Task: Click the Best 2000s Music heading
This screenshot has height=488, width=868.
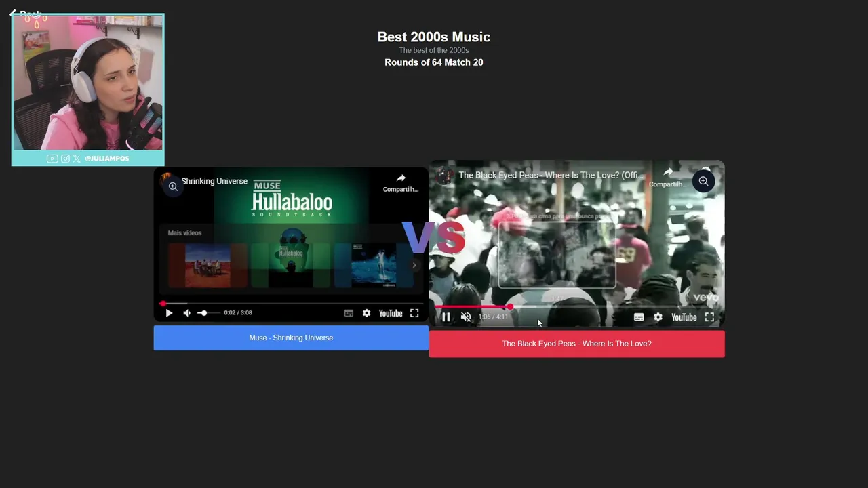Action: [x=434, y=37]
